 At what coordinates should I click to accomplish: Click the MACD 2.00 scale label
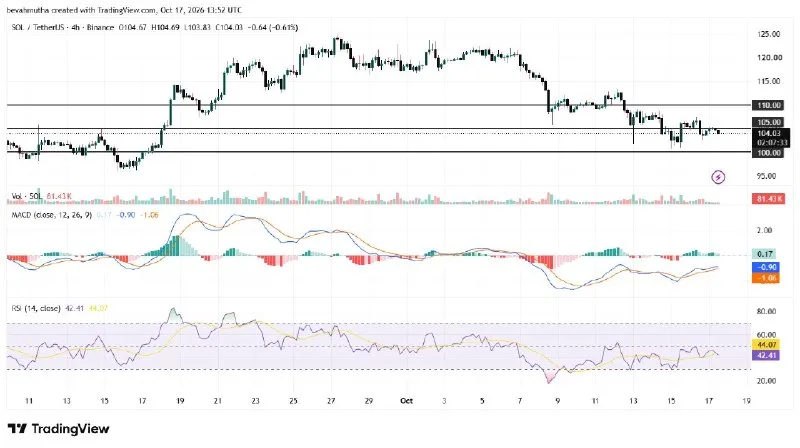764,230
